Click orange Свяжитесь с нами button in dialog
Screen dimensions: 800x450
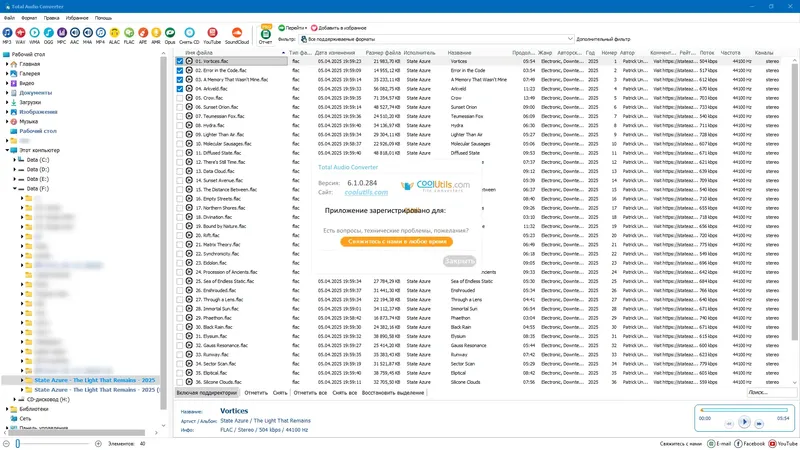(x=396, y=242)
